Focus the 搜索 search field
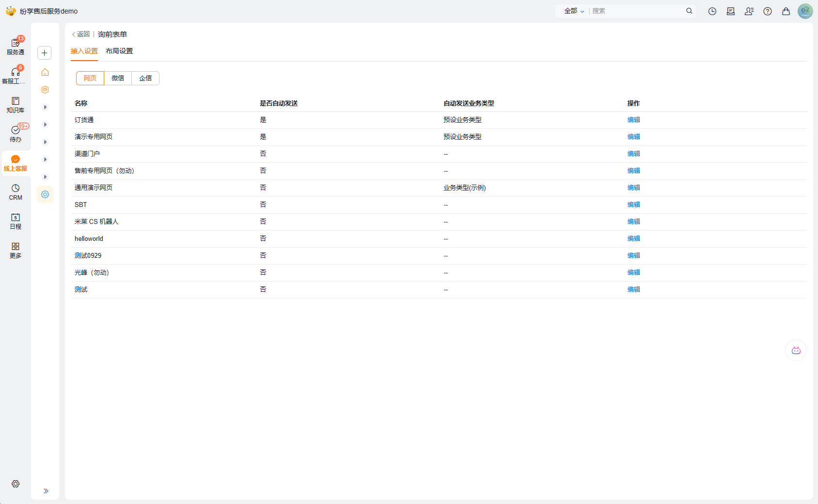The height and width of the screenshot is (504, 818). [x=637, y=11]
